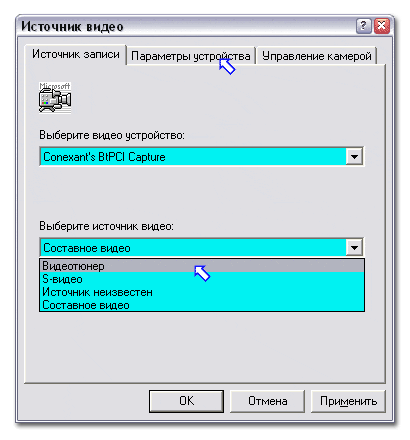
Task: Click the Выберите видео устройство label
Action: click(x=112, y=135)
